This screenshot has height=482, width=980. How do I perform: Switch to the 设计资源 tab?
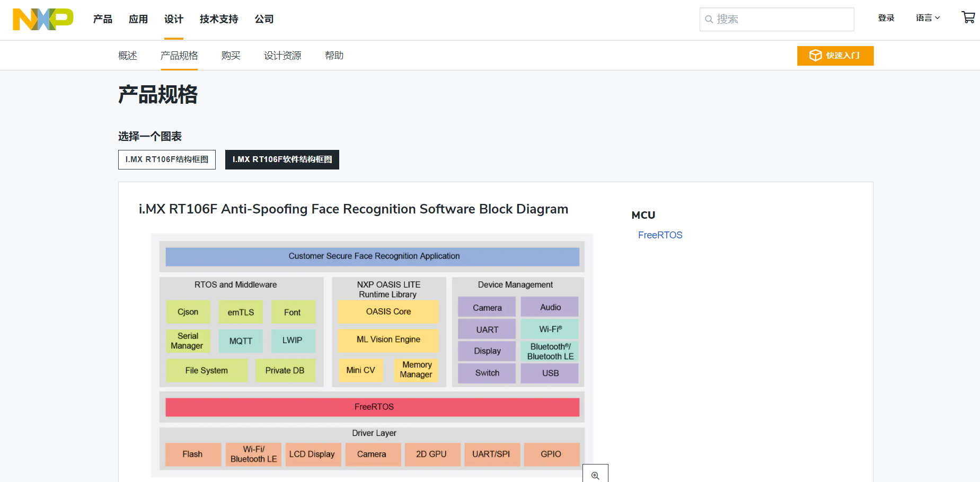point(282,56)
